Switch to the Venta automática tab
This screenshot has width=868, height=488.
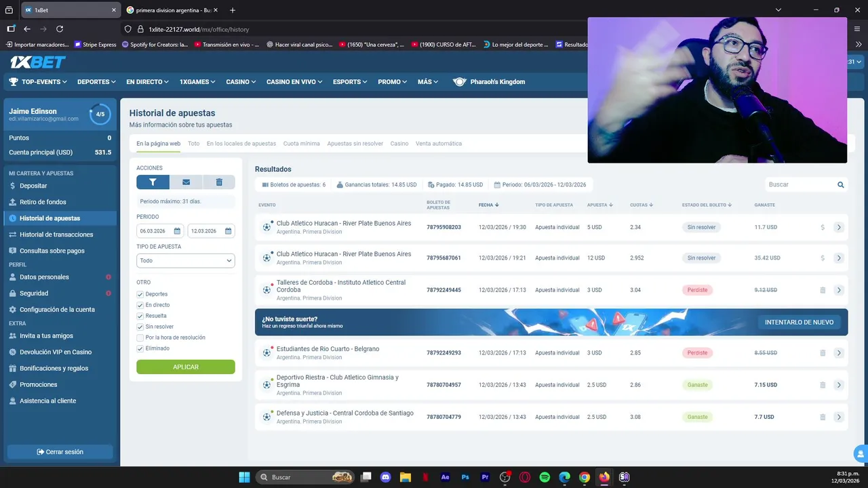point(439,144)
